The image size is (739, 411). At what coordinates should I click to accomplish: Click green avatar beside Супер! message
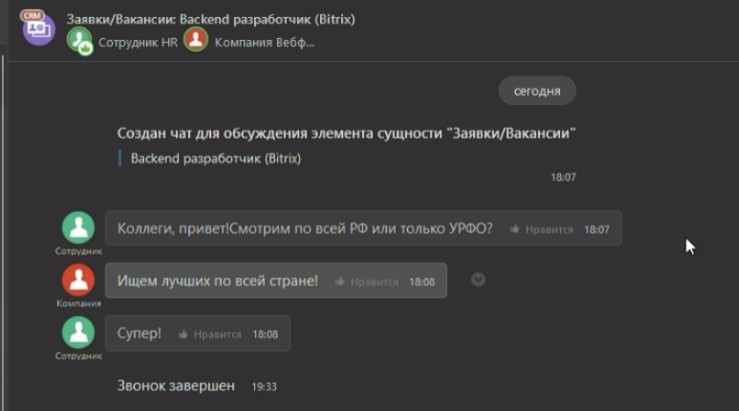pos(78,332)
